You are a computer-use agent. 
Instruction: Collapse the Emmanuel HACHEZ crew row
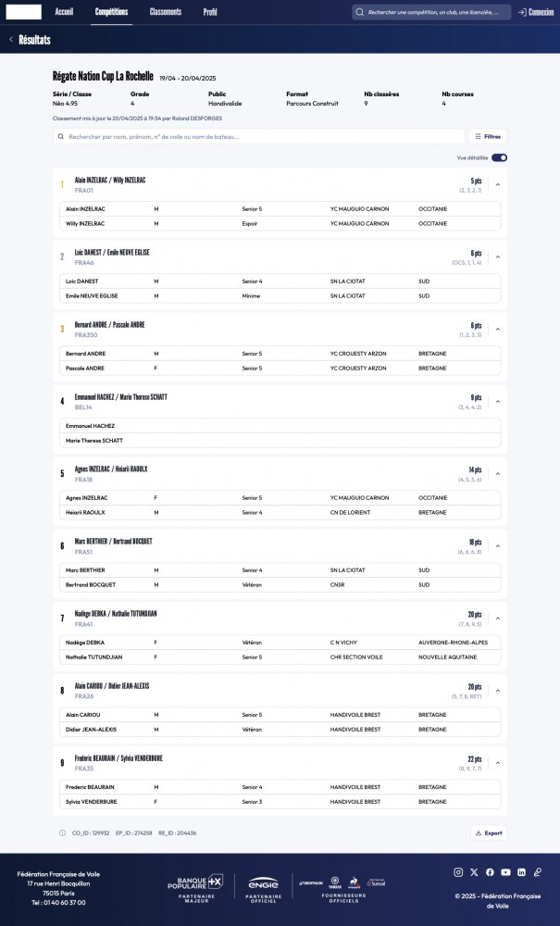(x=498, y=401)
